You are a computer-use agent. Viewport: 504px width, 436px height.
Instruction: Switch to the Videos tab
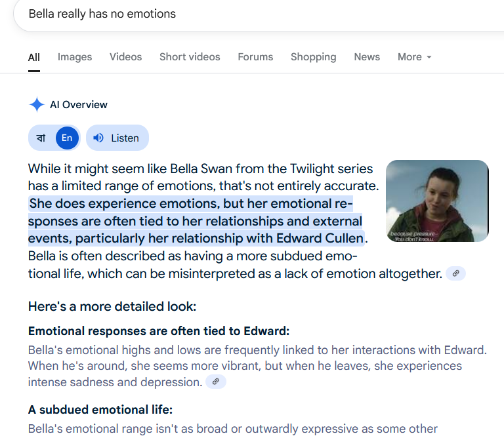tap(126, 57)
